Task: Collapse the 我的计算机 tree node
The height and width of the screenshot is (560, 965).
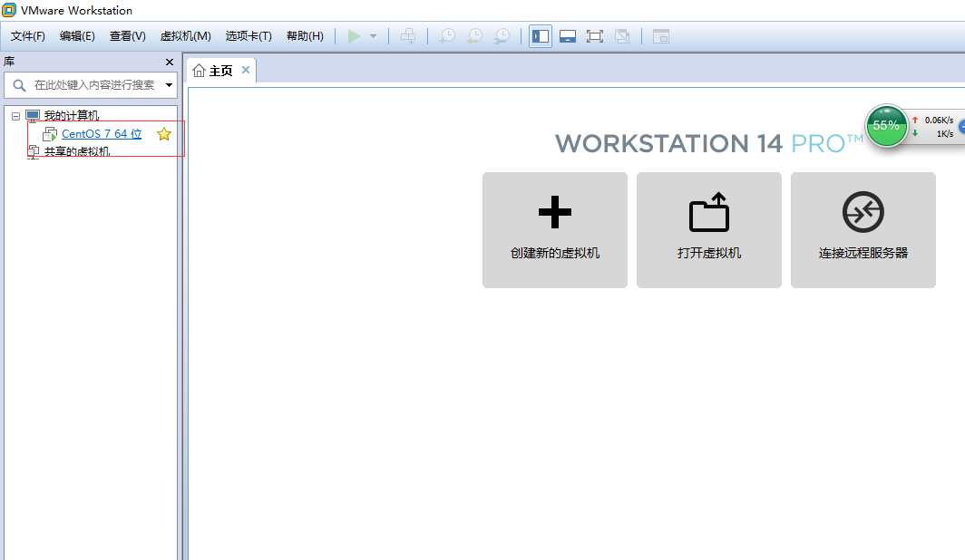Action: click(16, 116)
